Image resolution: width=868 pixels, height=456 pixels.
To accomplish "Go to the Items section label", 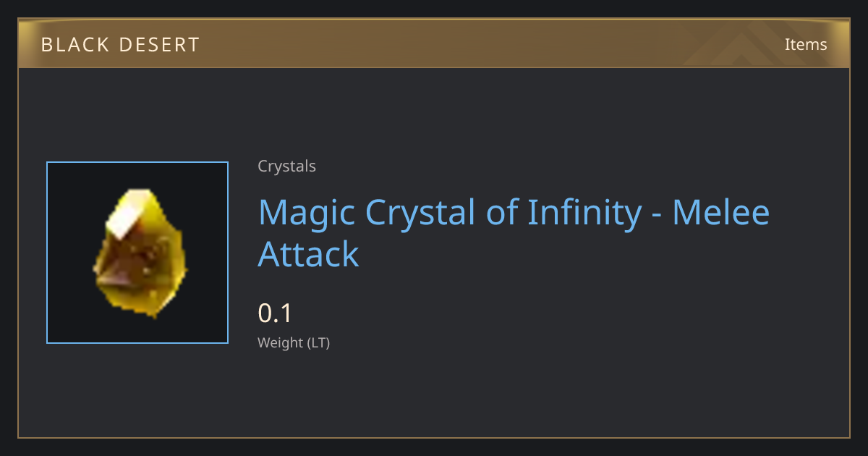I will 806,44.
